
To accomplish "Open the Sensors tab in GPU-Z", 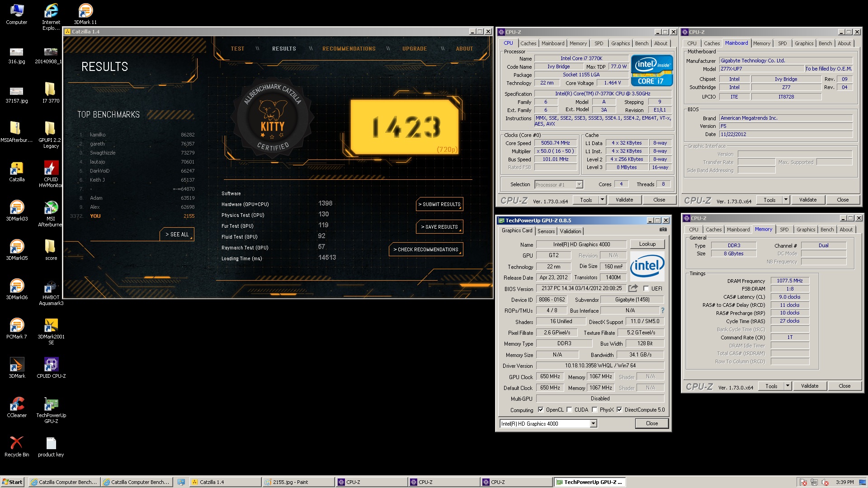I will pyautogui.click(x=546, y=231).
